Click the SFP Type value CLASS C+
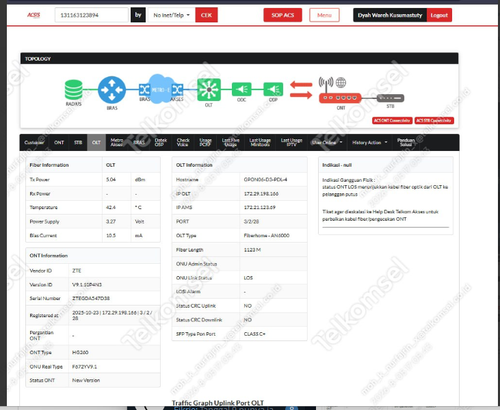 point(255,334)
